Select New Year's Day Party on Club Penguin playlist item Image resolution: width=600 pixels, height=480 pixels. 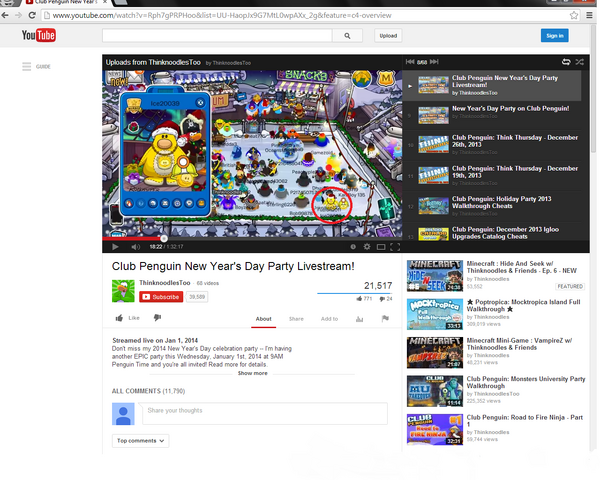494,114
